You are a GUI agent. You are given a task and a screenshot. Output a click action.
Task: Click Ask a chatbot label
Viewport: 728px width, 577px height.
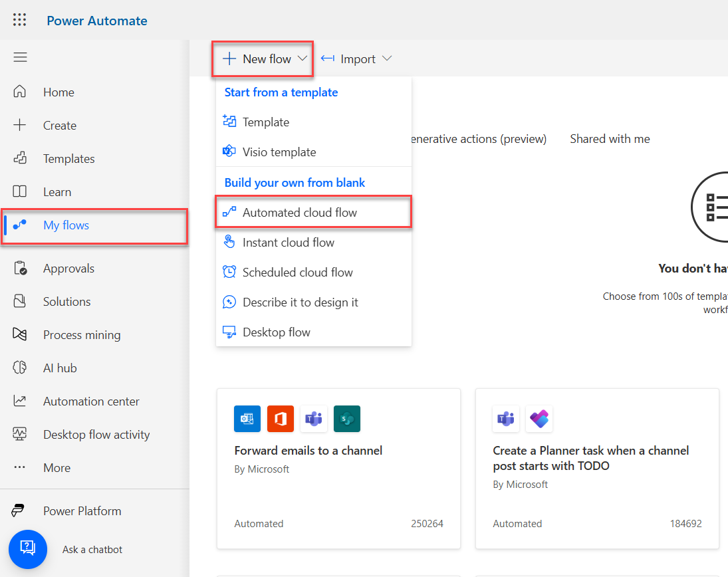pyautogui.click(x=92, y=550)
